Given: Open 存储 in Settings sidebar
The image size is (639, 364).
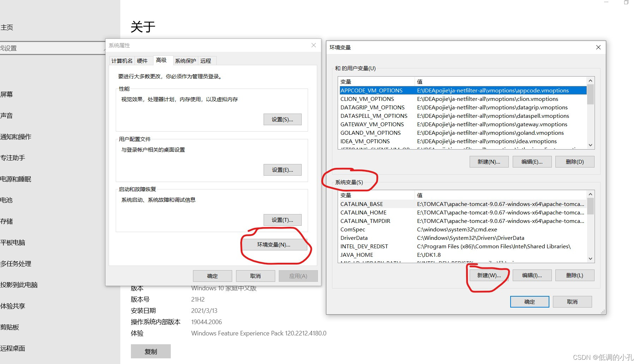Looking at the screenshot, I should pos(6,221).
